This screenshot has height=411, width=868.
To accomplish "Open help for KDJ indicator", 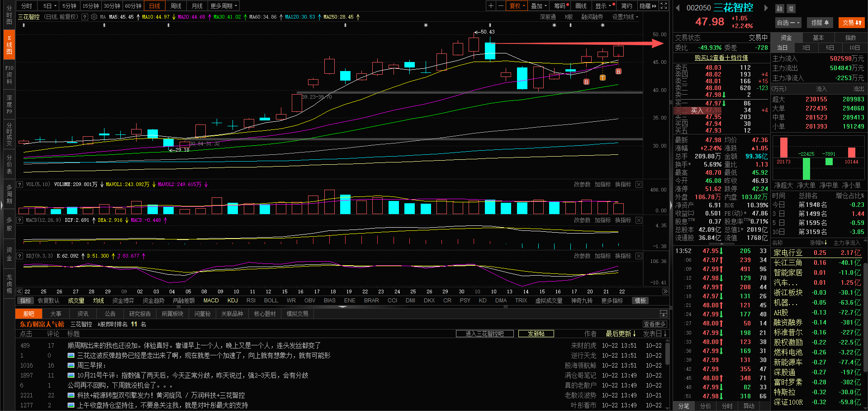I will coord(20,256).
